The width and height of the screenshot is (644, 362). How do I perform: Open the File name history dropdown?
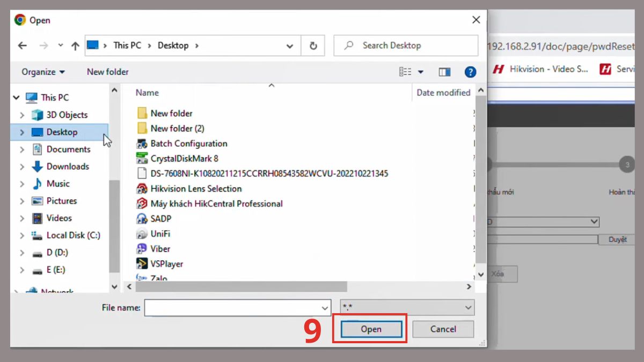[325, 308]
